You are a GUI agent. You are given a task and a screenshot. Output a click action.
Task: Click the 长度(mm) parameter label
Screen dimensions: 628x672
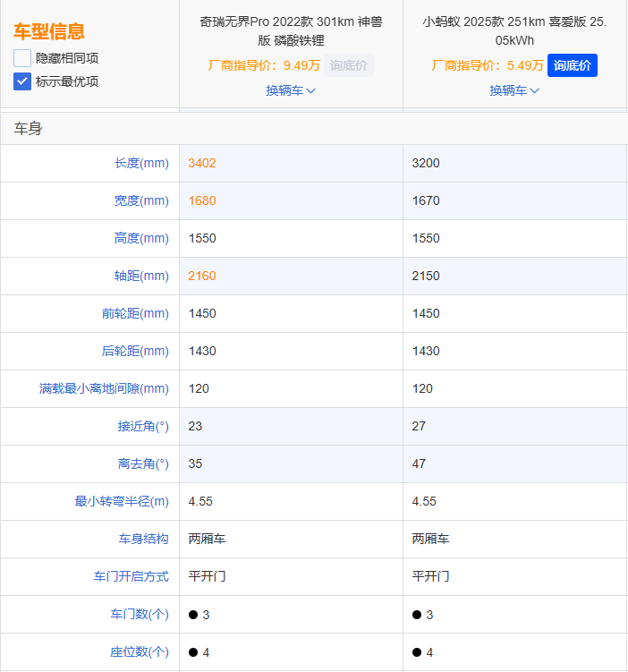point(141,163)
